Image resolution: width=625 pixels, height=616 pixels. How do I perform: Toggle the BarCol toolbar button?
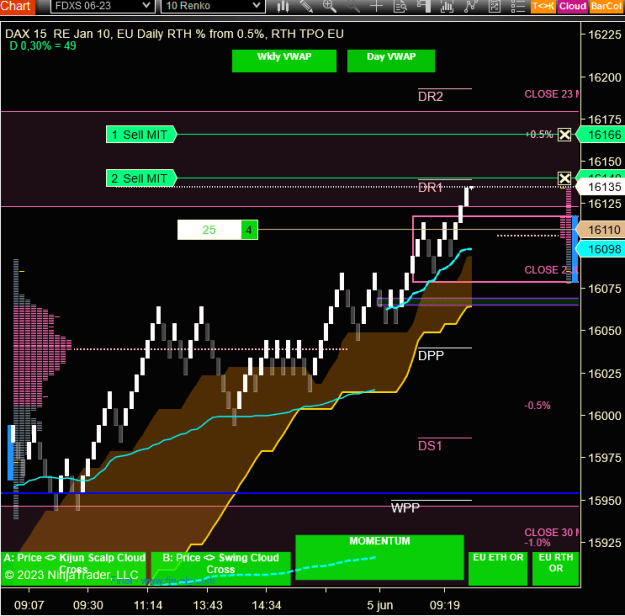pyautogui.click(x=607, y=6)
